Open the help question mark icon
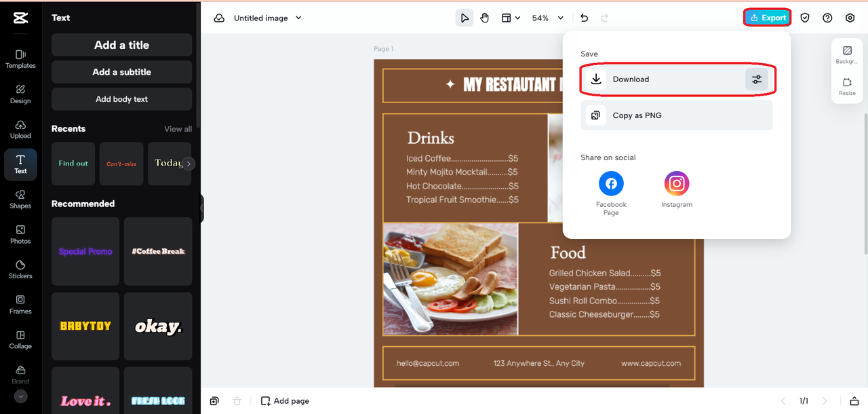Image resolution: width=868 pixels, height=414 pixels. point(827,18)
